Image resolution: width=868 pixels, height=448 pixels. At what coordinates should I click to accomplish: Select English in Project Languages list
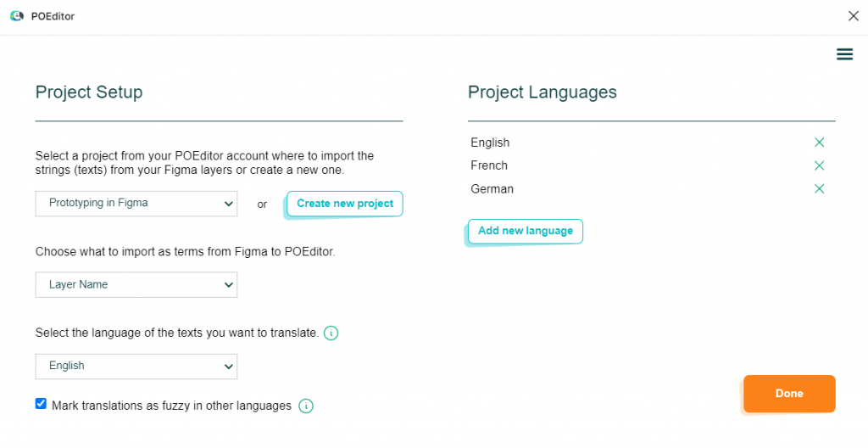point(490,143)
